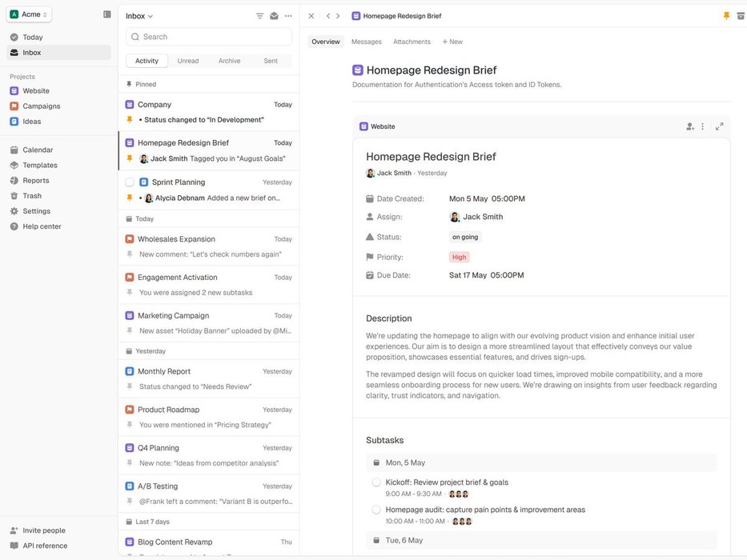The image size is (747, 560).
Task: Collapse the left sidebar panel
Action: [x=107, y=14]
